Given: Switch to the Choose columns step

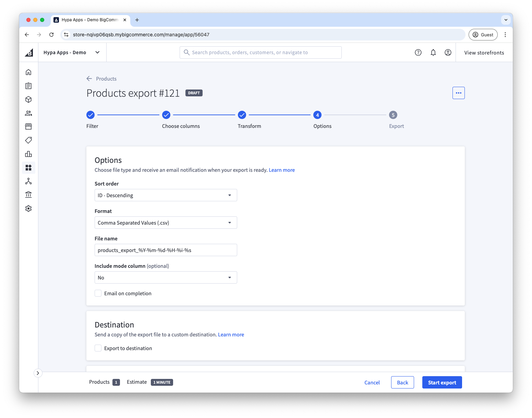Looking at the screenshot, I should click(x=166, y=115).
